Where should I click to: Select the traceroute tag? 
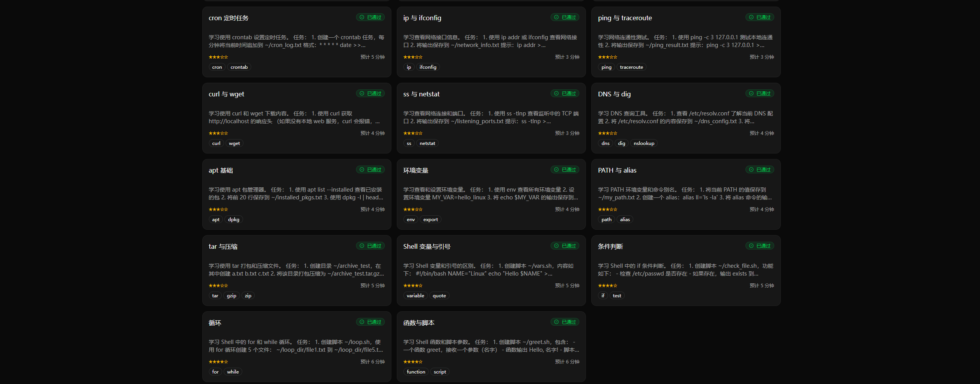coord(631,67)
